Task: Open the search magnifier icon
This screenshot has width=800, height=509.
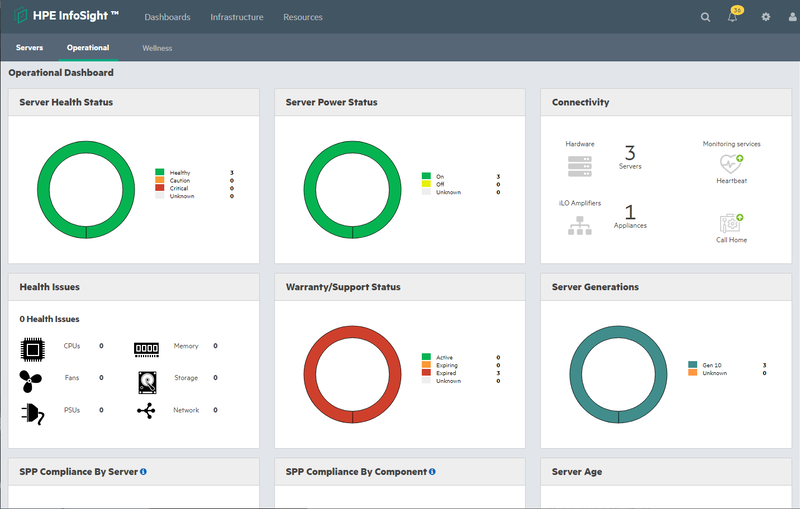Action: [705, 17]
